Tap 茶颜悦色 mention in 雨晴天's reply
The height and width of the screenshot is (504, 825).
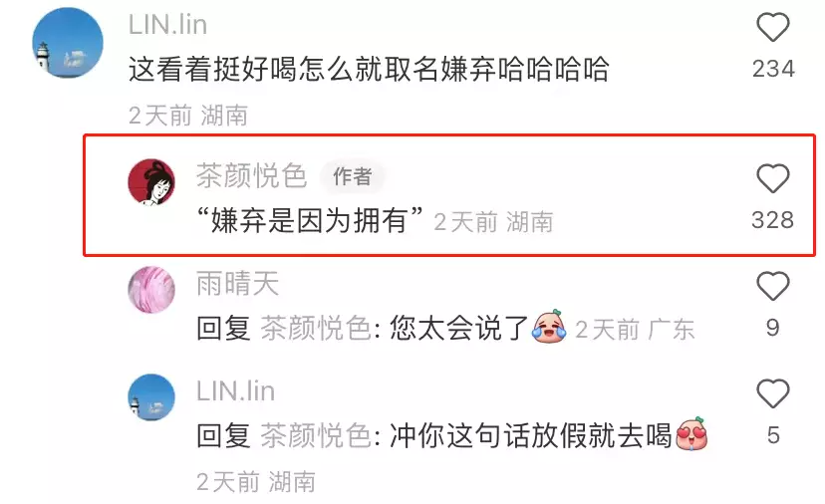[x=316, y=329]
